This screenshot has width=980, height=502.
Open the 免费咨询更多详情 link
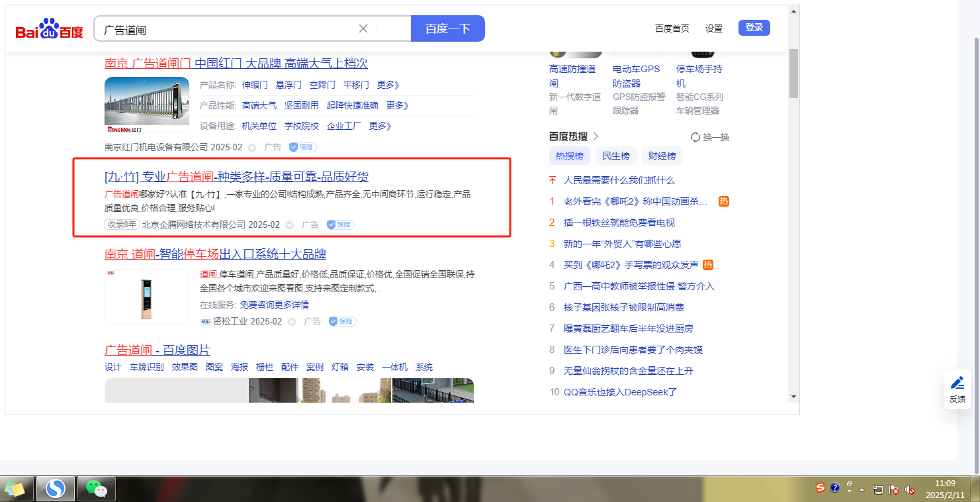pos(274,305)
